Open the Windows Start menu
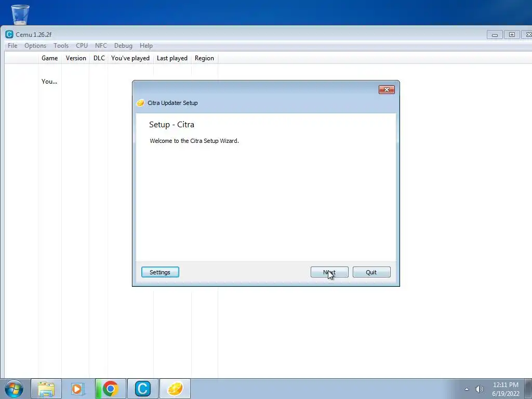Screen dimensions: 532x399 pyautogui.click(x=14, y=389)
